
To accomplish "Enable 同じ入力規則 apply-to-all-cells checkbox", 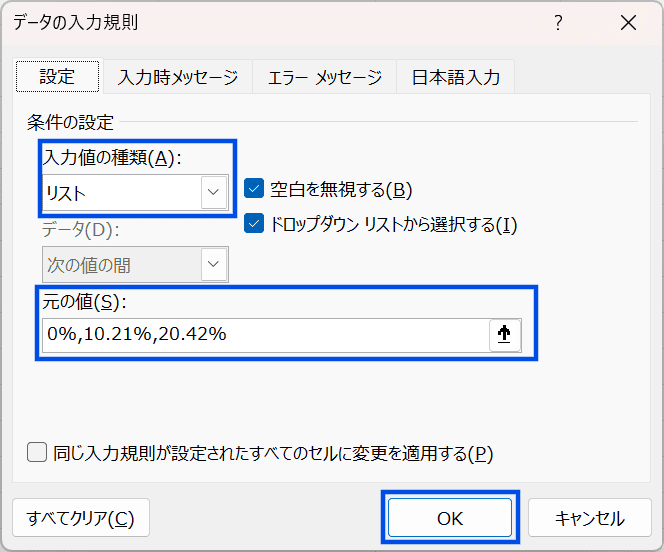I will (37, 453).
